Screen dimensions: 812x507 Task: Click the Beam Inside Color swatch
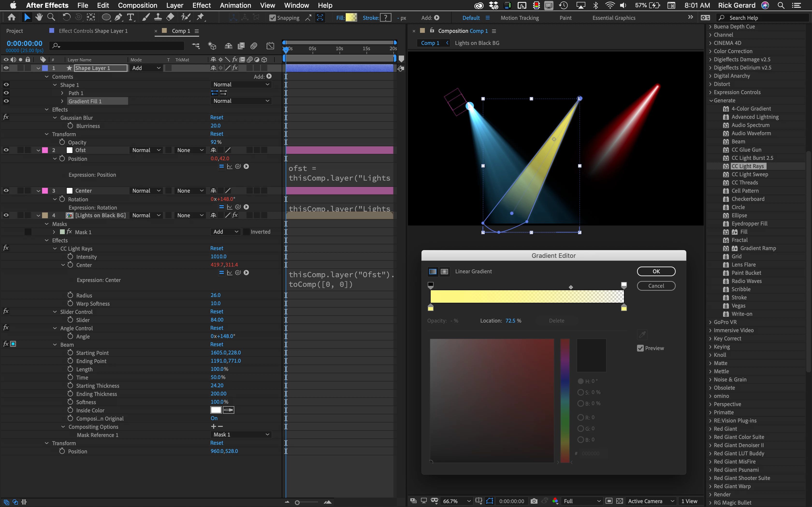(216, 410)
